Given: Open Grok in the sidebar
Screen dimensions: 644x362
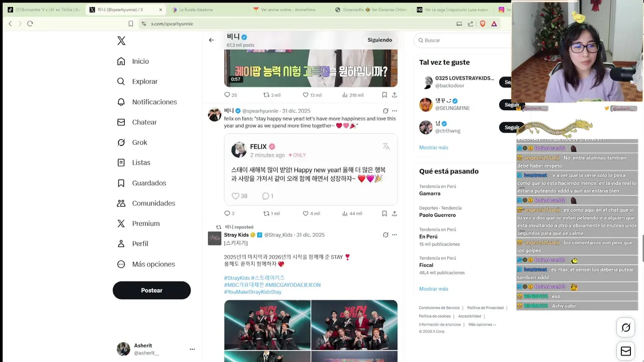Looking at the screenshot, I should (132, 142).
